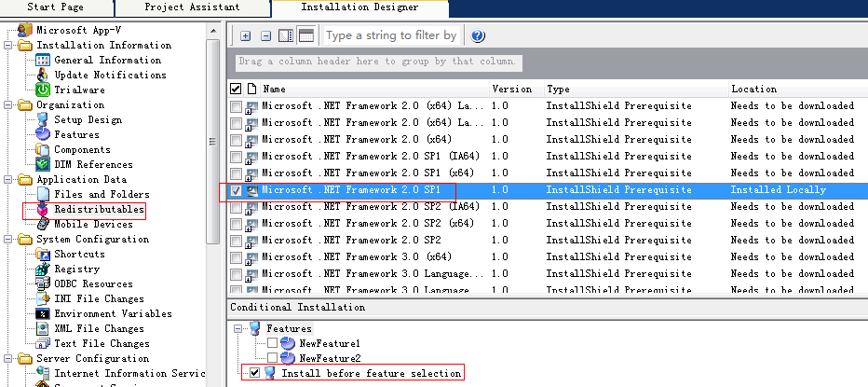Select the Microsoft .NET Framework 2.0 SP2 row
868x387 pixels.
coord(547,240)
